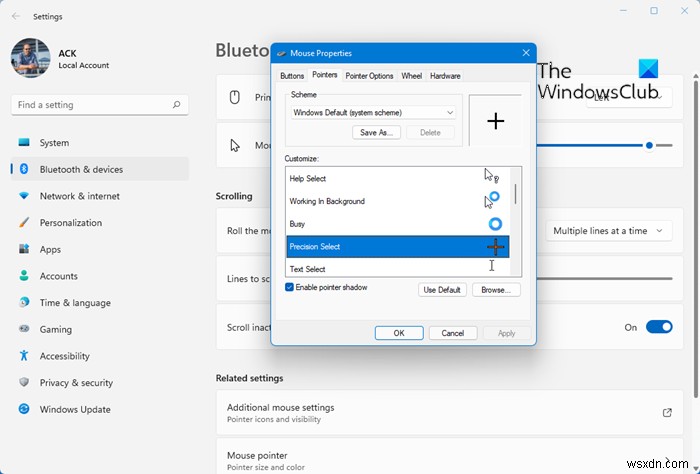Screen dimensions: 700x474
Task: Click Gaming label in sidebar
Action: click(x=55, y=329)
